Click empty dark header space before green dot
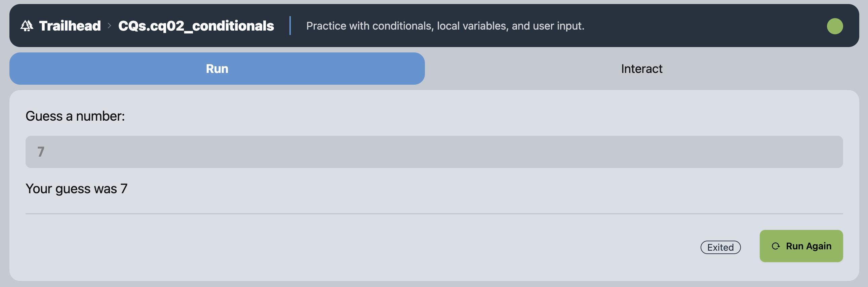Screen dimensions: 868x287 (x=708, y=26)
